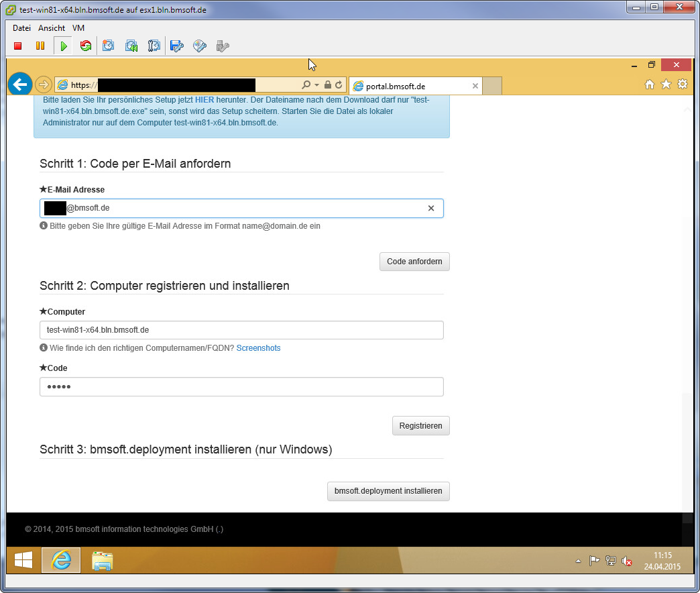This screenshot has width=700, height=593.
Task: Open the VM menu
Action: pyautogui.click(x=78, y=28)
